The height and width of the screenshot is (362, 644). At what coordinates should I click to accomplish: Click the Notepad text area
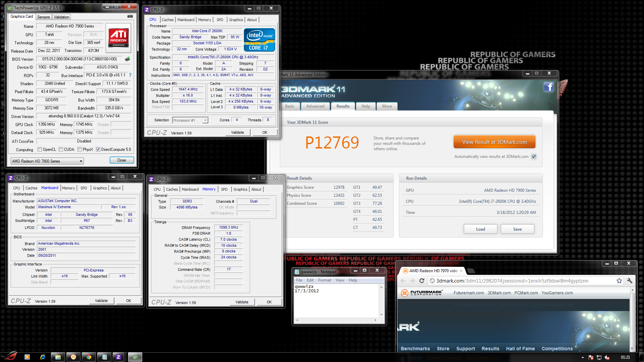tap(336, 301)
